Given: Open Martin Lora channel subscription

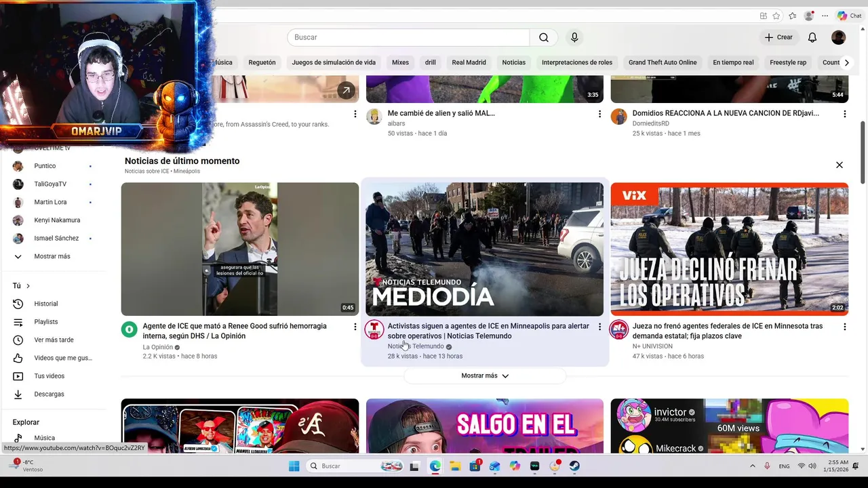Looking at the screenshot, I should tap(52, 202).
